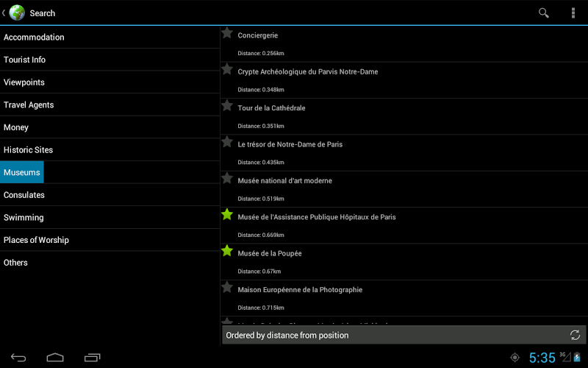Refresh the list ordered by distance
The width and height of the screenshot is (588, 368).
pos(575,335)
